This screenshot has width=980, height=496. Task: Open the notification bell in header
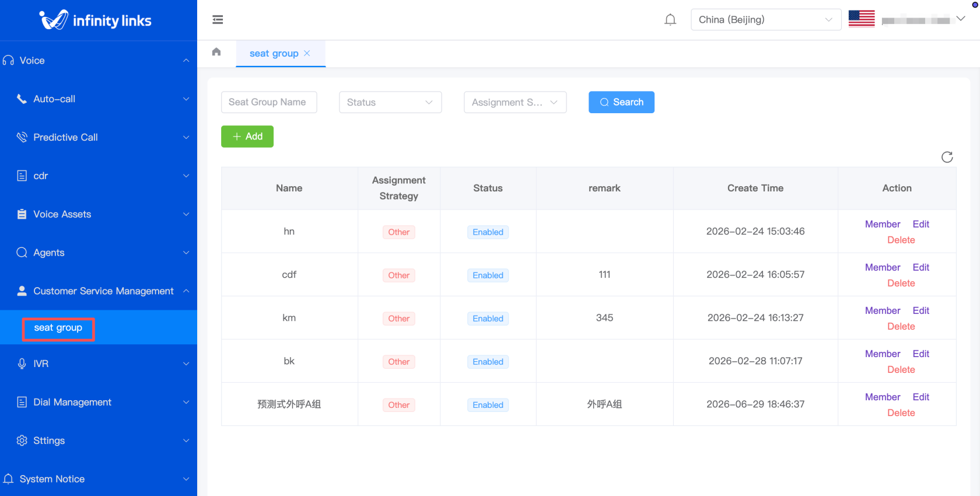click(670, 20)
